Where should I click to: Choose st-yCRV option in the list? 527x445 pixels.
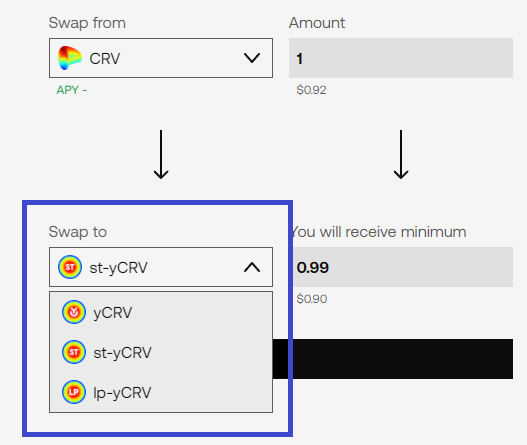click(x=161, y=352)
